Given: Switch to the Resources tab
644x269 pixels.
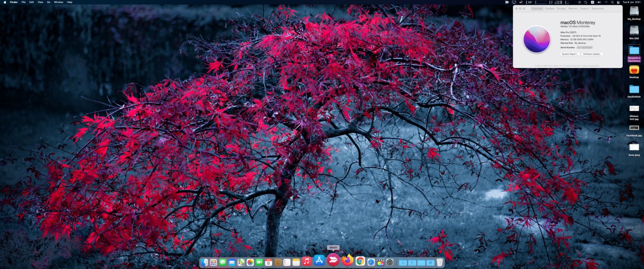Looking at the screenshot, I should coord(597,8).
